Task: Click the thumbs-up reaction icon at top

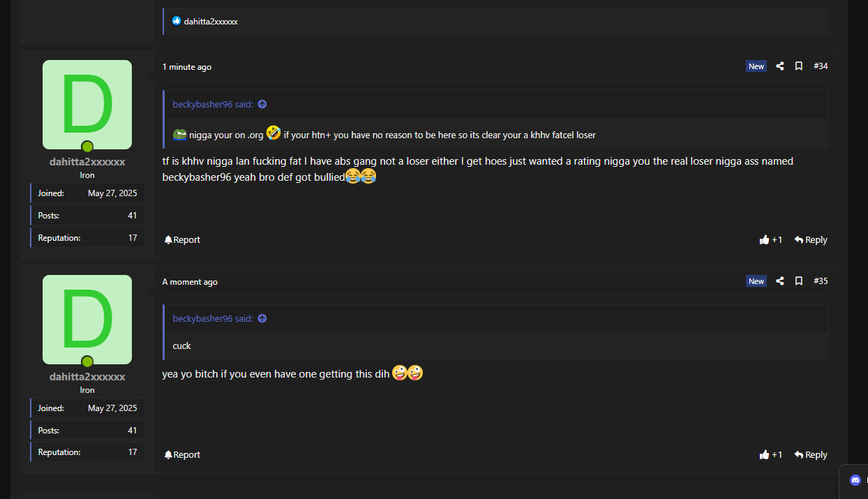Action: tap(177, 21)
